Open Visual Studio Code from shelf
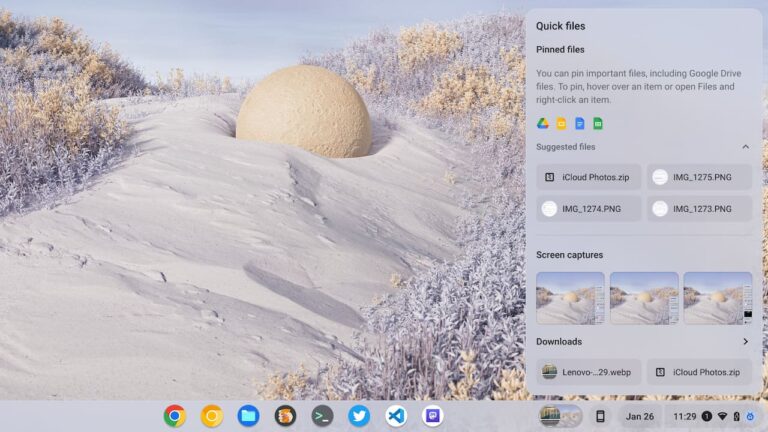This screenshot has width=768, height=432. point(396,416)
